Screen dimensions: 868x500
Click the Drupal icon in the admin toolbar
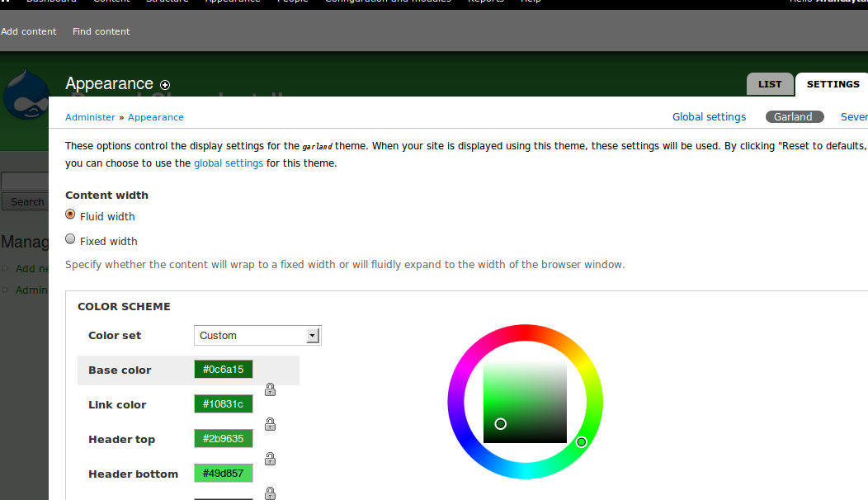point(7,2)
